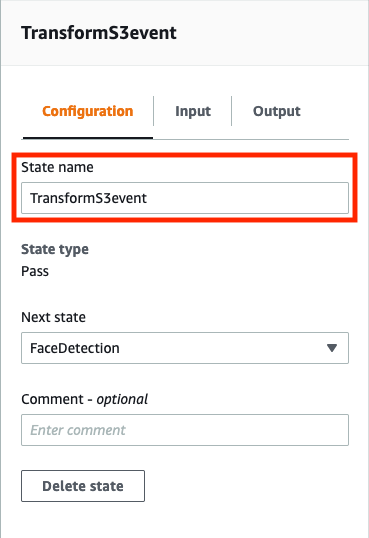Image resolution: width=369 pixels, height=538 pixels.
Task: Click the Enter comment placeholder text
Action: (78, 430)
